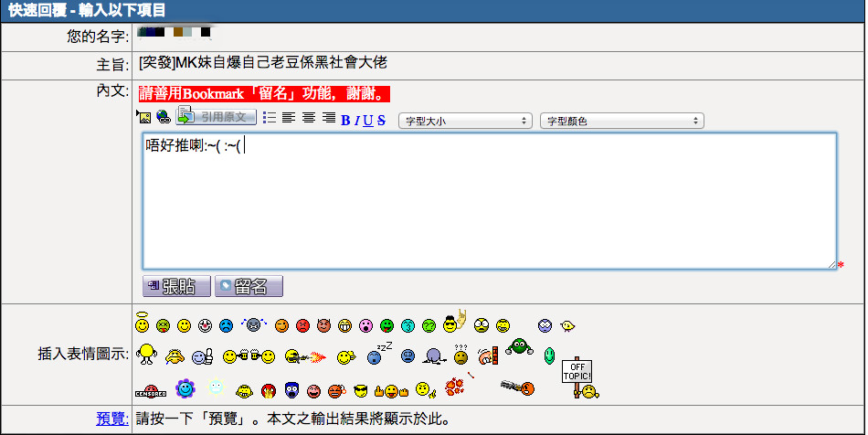This screenshot has height=435, width=868.
Task: Insert the brown devil emoticon
Action: 323,325
